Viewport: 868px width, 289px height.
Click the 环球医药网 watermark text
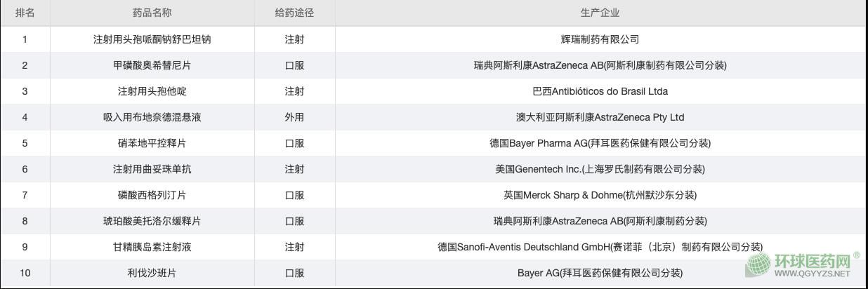click(812, 262)
